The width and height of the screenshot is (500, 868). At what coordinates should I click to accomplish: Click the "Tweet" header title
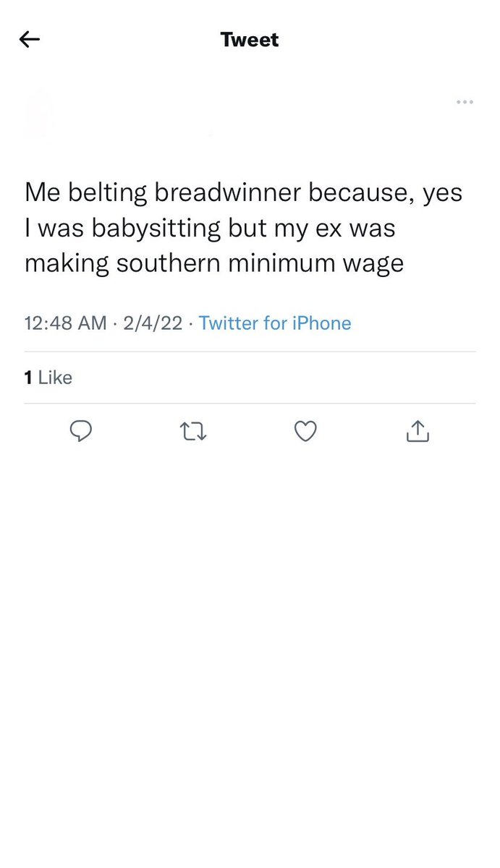(250, 40)
